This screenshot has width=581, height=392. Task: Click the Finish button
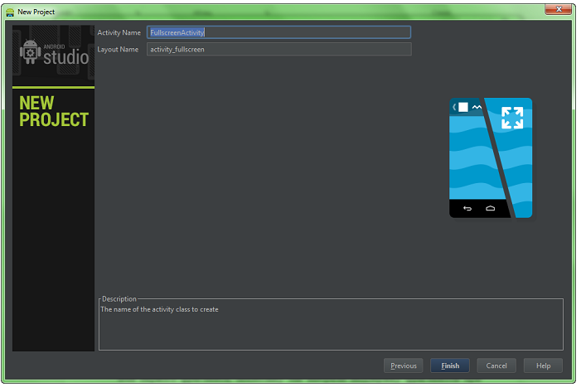[x=450, y=365]
